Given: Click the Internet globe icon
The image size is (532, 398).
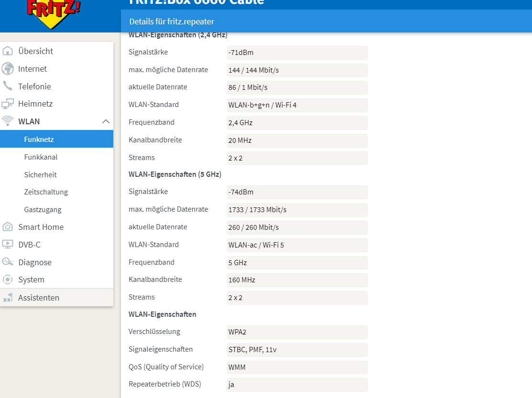Looking at the screenshot, I should coord(8,69).
